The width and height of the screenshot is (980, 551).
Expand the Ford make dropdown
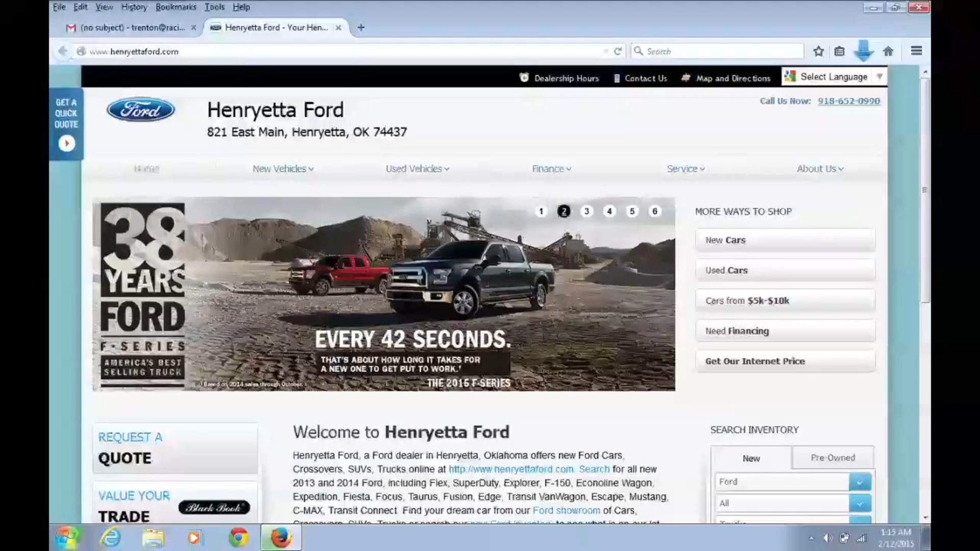pos(860,482)
